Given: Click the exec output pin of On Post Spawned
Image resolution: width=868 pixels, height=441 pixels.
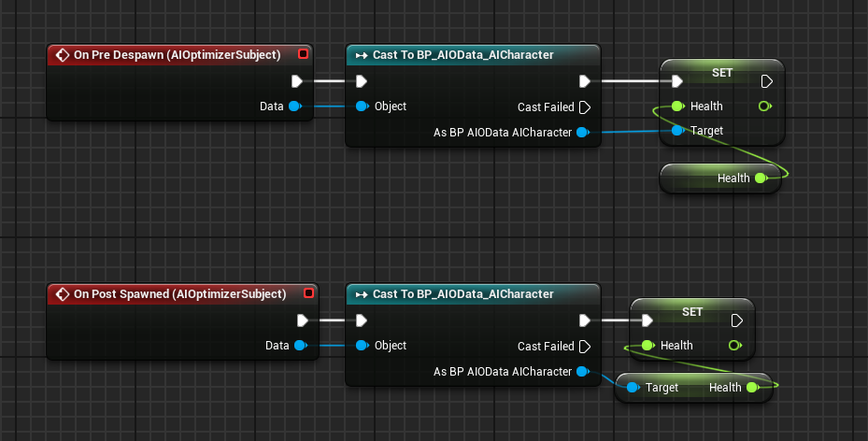Looking at the screenshot, I should (303, 320).
